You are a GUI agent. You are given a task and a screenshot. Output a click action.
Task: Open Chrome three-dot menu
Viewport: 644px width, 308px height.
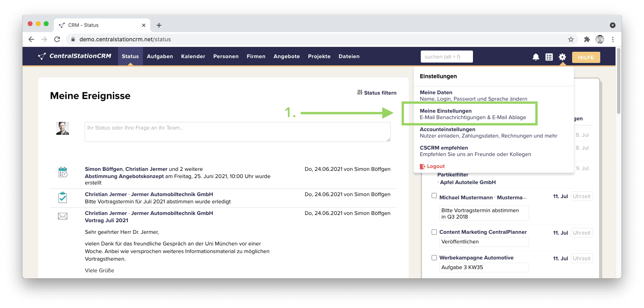point(613,39)
